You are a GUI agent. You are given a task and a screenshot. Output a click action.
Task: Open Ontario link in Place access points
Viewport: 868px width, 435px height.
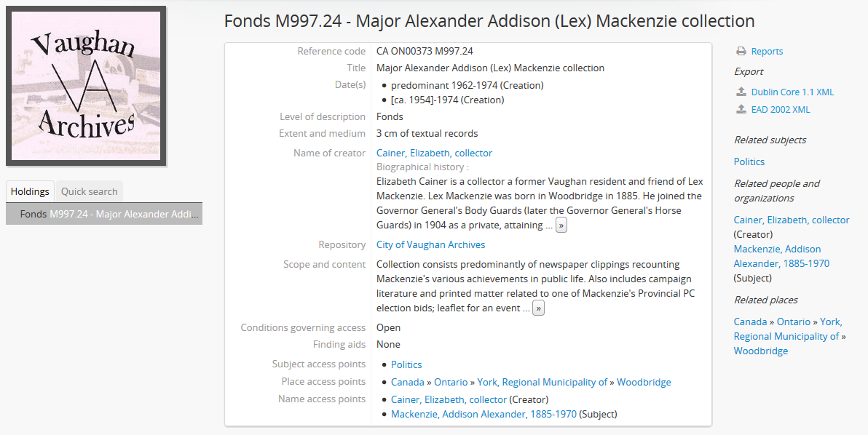pyautogui.click(x=451, y=383)
